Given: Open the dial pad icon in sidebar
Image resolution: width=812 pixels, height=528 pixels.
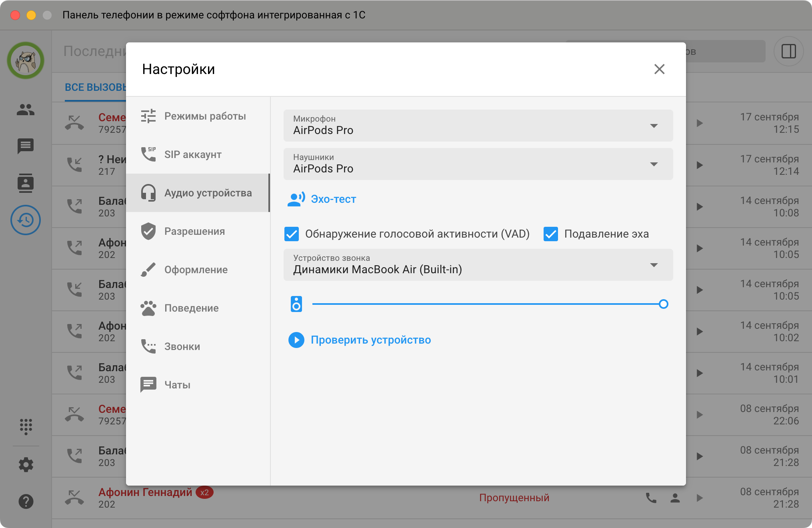Looking at the screenshot, I should pos(26,427).
